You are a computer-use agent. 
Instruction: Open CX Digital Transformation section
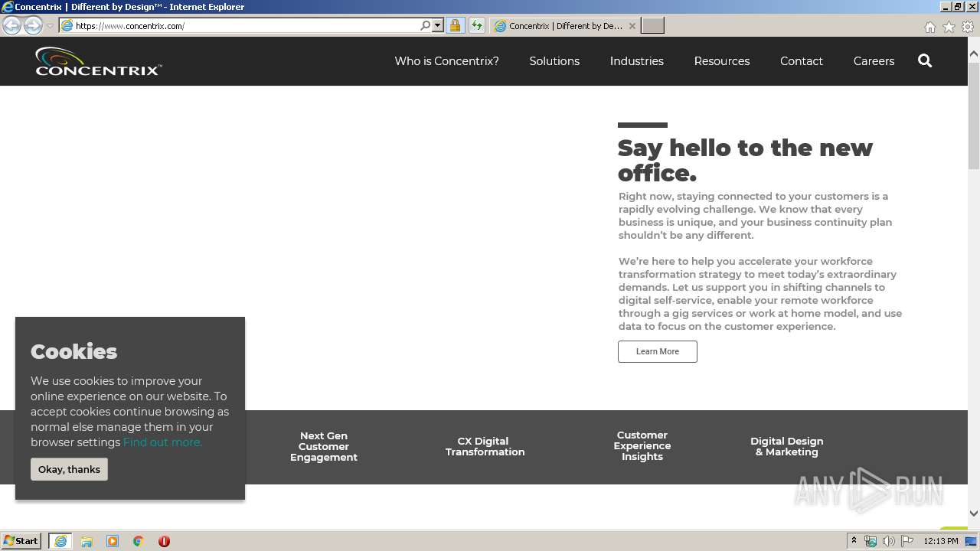(x=485, y=446)
